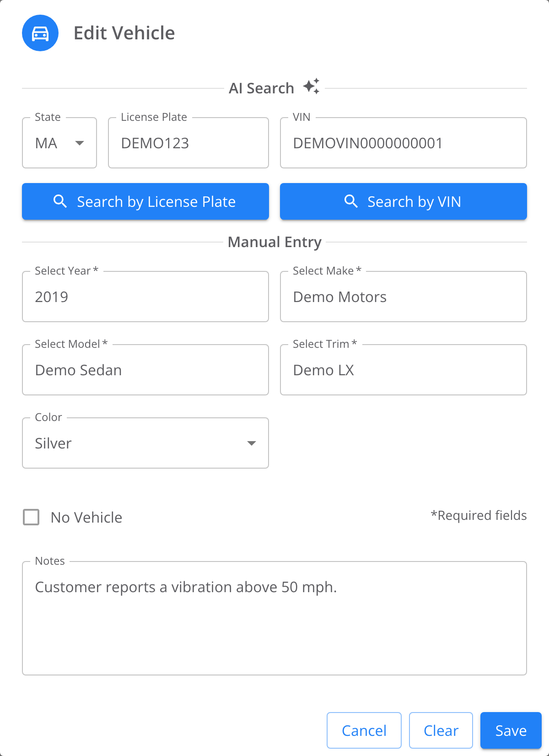Focus the License Plate field

click(x=188, y=143)
